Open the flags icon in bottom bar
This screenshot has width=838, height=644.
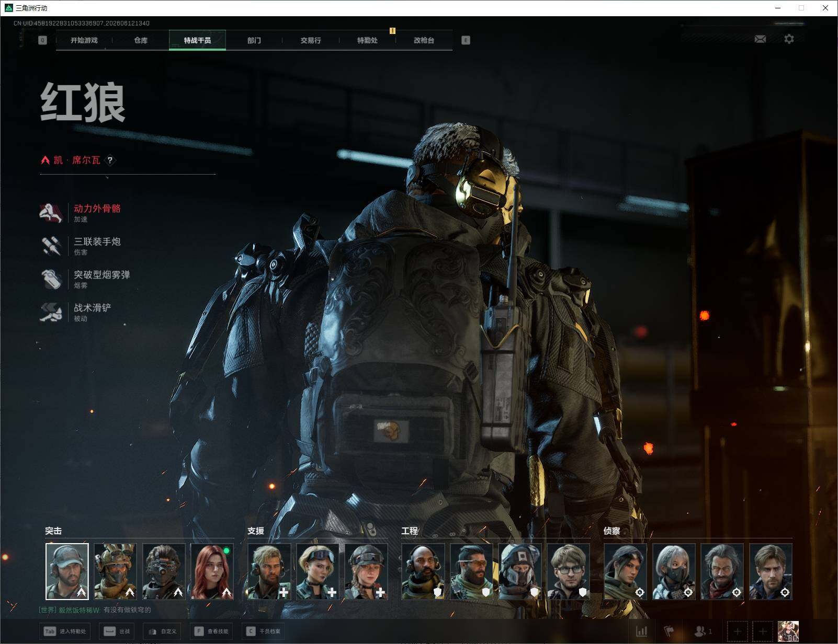[669, 631]
